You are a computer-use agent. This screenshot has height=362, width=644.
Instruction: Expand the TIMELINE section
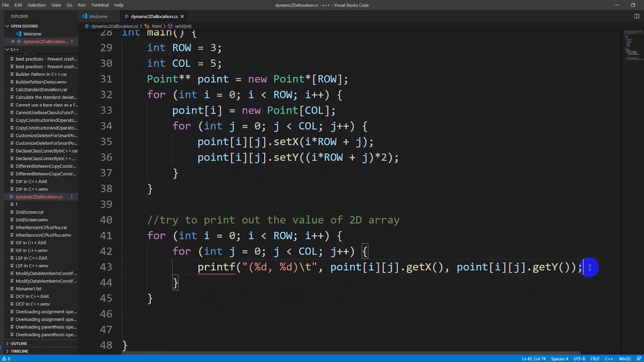pos(19,351)
